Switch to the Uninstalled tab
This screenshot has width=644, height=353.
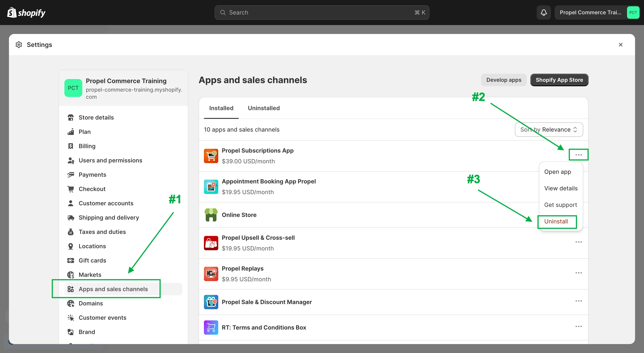pyautogui.click(x=264, y=108)
